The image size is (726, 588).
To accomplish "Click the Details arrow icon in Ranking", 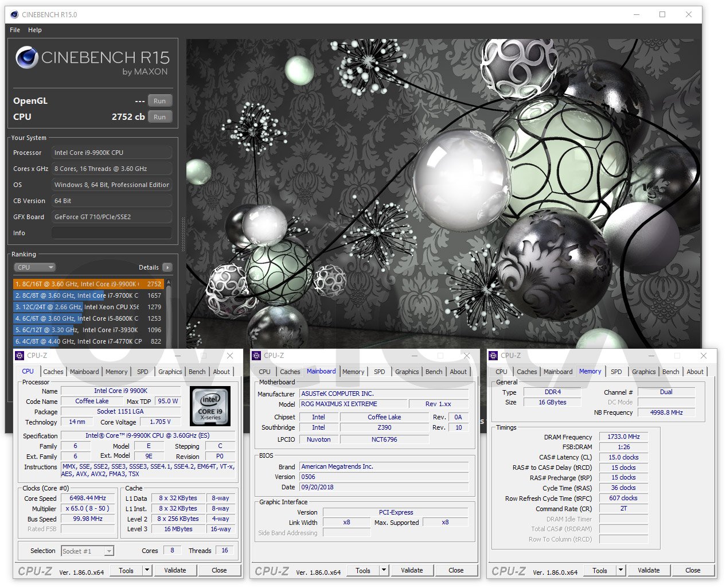I will click(167, 267).
